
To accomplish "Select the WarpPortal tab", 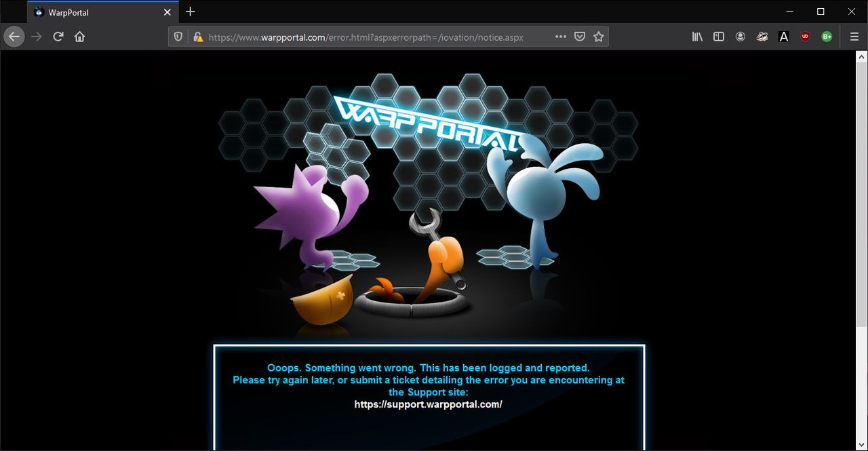I will coord(103,12).
